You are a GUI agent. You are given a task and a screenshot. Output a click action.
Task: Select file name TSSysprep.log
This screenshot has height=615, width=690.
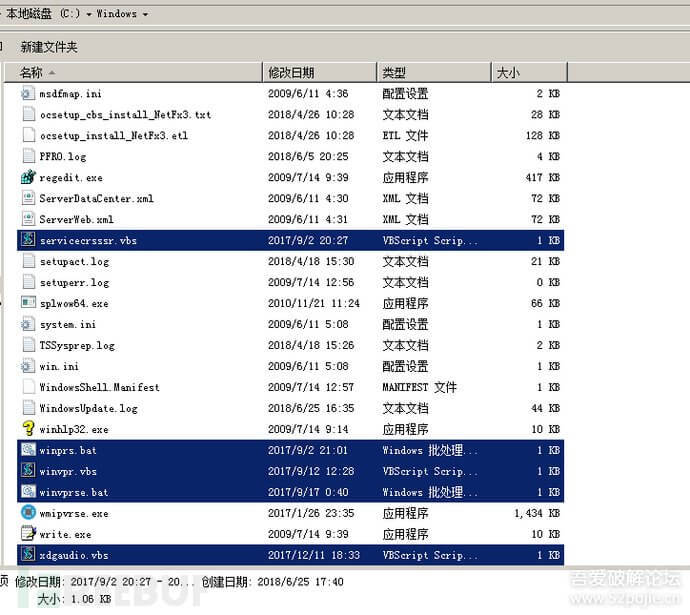(77, 345)
